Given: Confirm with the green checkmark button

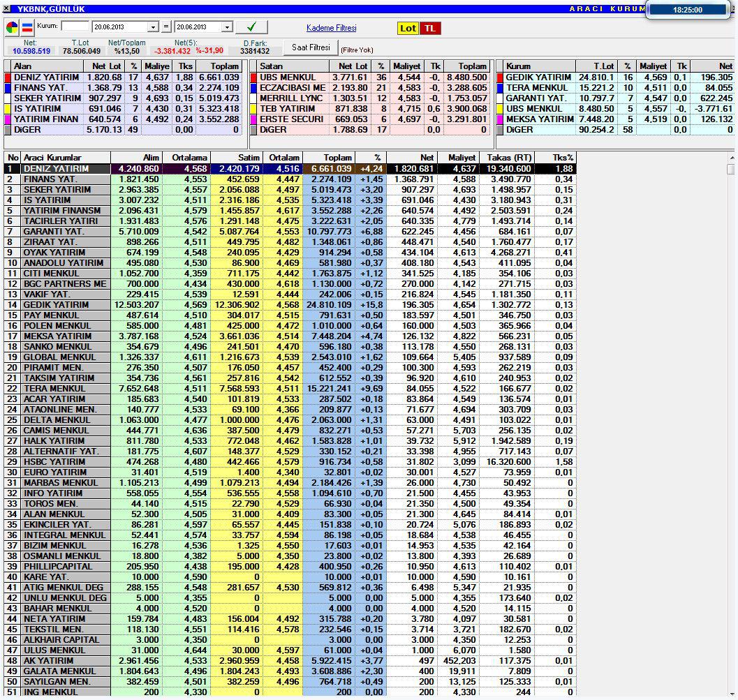Looking at the screenshot, I should click(251, 27).
